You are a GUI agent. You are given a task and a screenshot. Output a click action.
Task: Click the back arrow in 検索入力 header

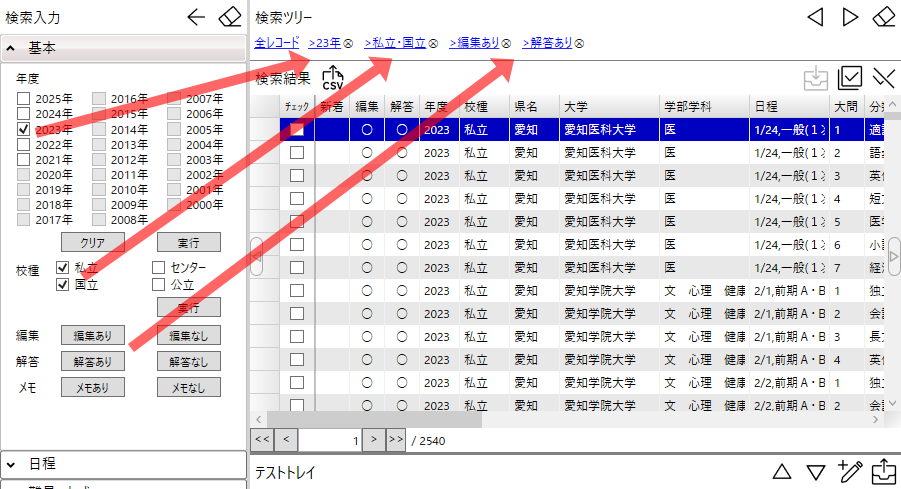(196, 17)
